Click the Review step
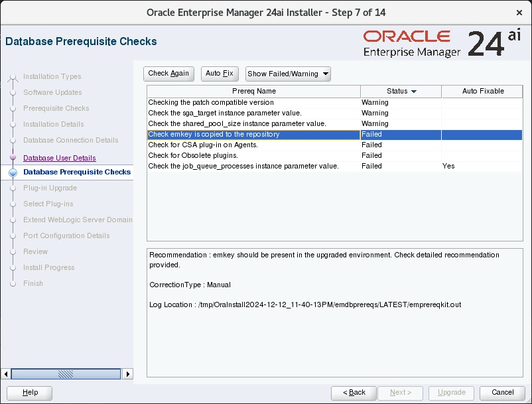Image resolution: width=532 pixels, height=404 pixels. point(36,252)
